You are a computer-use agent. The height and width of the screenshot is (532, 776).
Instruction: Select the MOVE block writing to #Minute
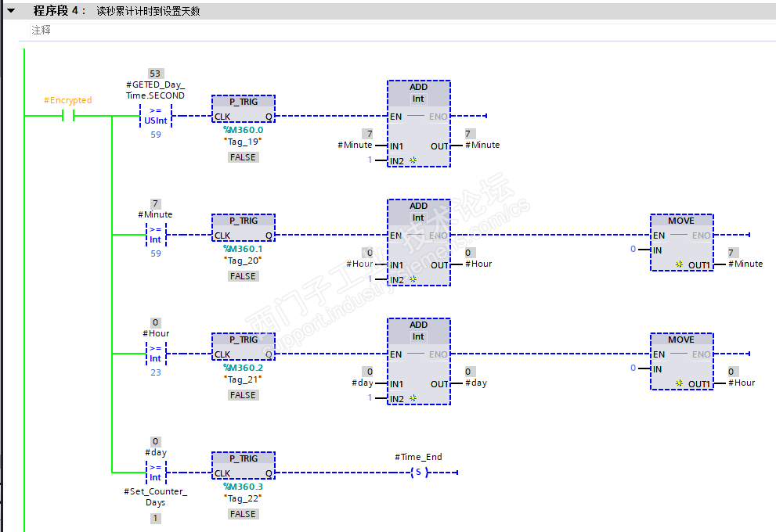pos(680,243)
